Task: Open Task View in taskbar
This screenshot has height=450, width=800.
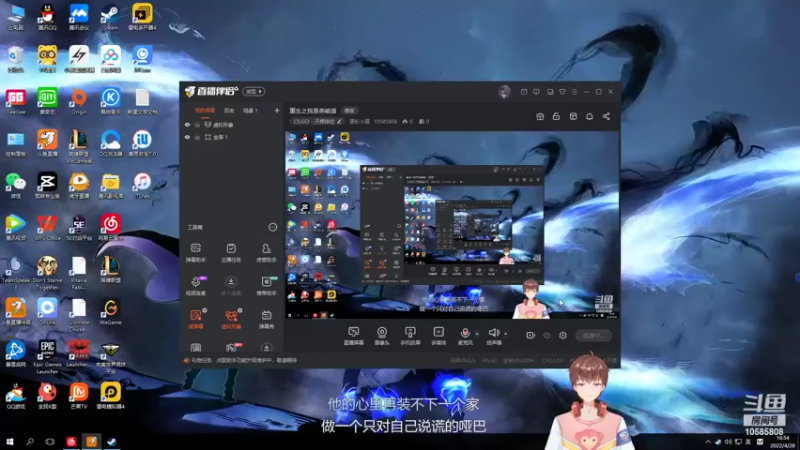Action: click(49, 442)
